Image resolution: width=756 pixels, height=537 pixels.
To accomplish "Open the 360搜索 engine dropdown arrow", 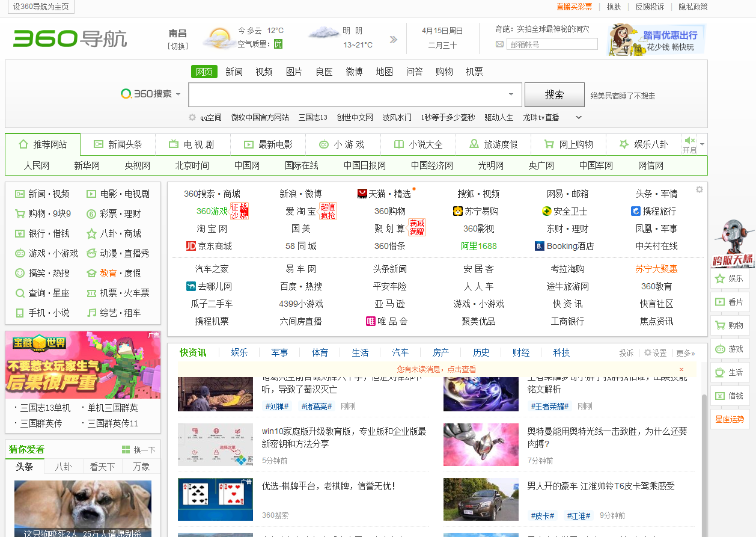I will point(178,94).
